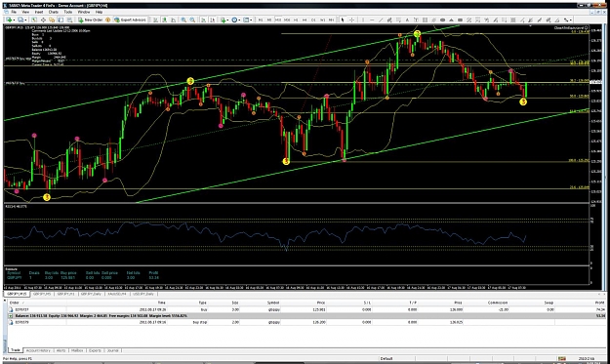Image resolution: width=610 pixels, height=364 pixels.
Task: Click the MetaEditor icon beside New Order
Action: pyautogui.click(x=107, y=20)
